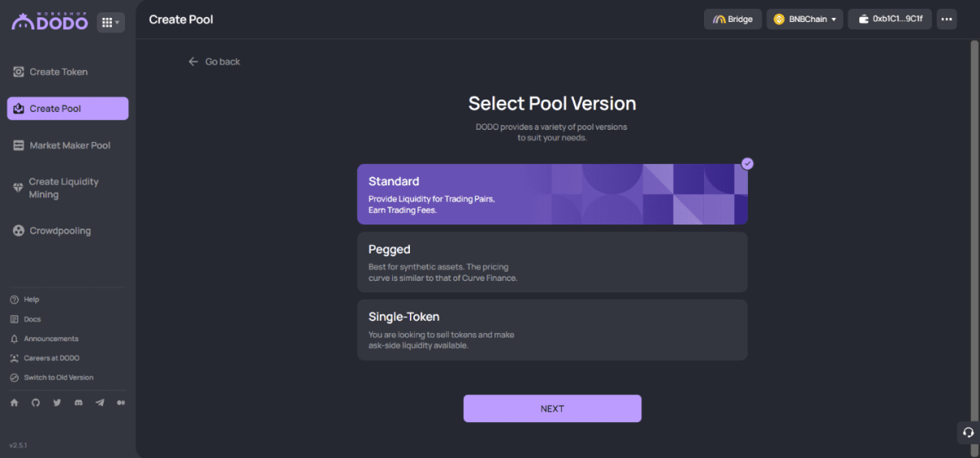Open the Bridge button

(733, 20)
